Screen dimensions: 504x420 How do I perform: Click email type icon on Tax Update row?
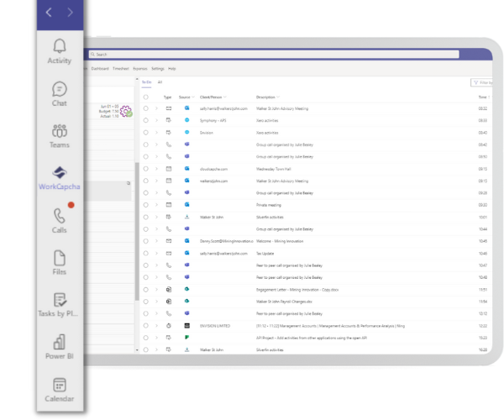tap(169, 253)
